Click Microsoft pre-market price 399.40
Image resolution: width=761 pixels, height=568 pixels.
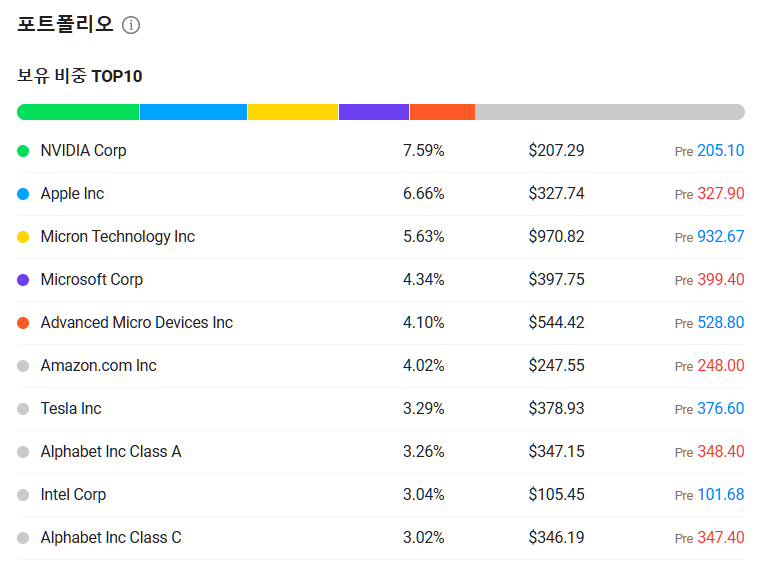[721, 280]
